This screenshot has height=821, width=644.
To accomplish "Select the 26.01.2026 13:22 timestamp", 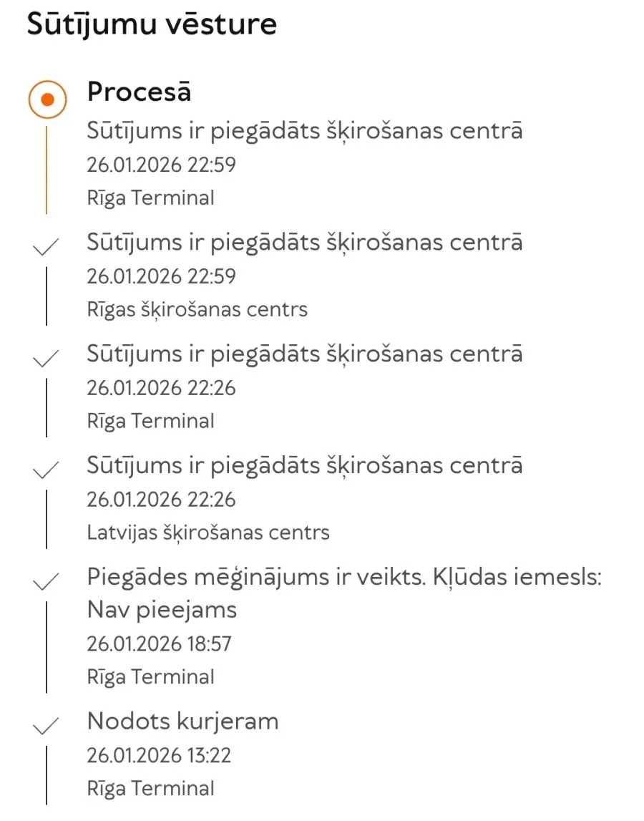I will 159,755.
